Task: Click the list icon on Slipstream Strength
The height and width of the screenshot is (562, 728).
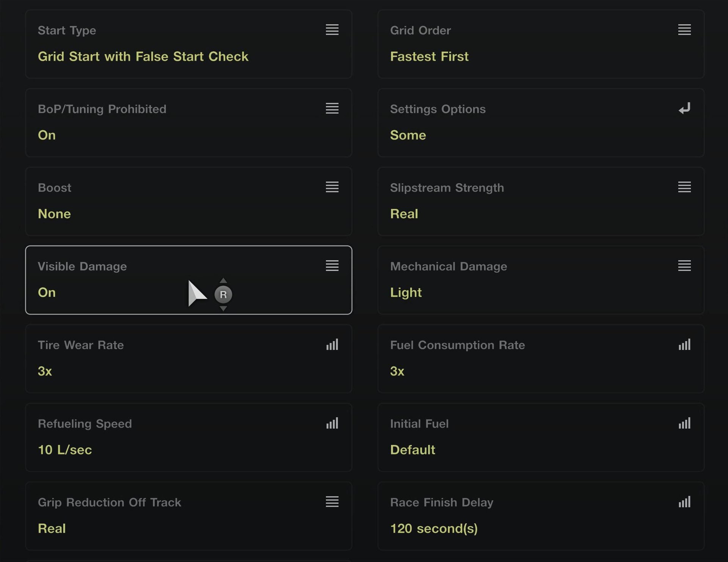Action: tap(684, 187)
